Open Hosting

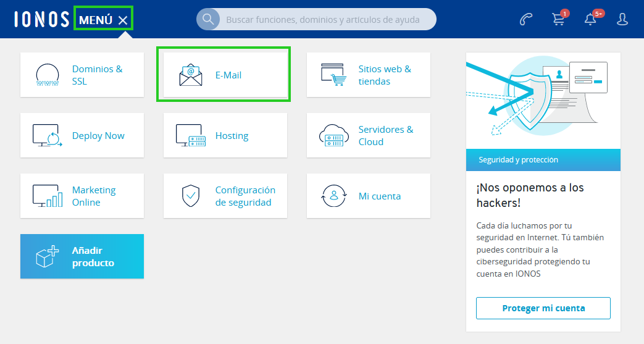coord(225,135)
